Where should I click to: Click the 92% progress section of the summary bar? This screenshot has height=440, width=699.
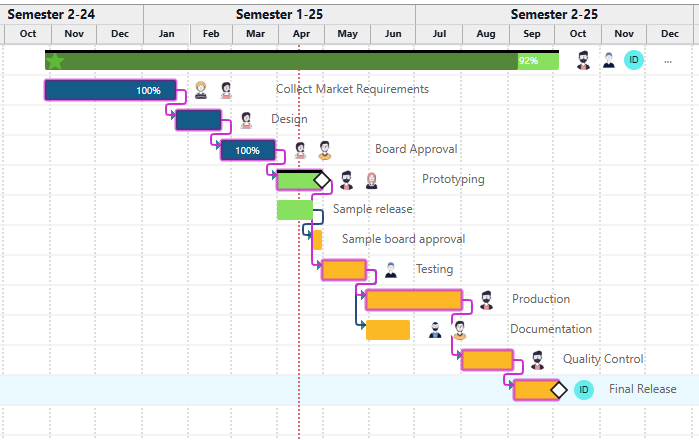point(537,61)
